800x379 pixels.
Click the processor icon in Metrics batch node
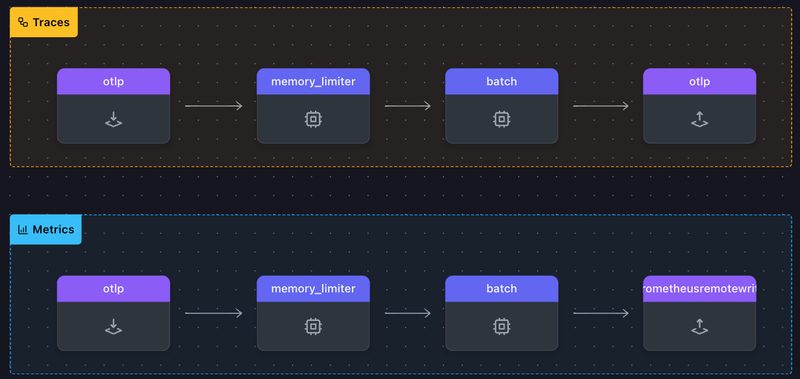pos(502,326)
